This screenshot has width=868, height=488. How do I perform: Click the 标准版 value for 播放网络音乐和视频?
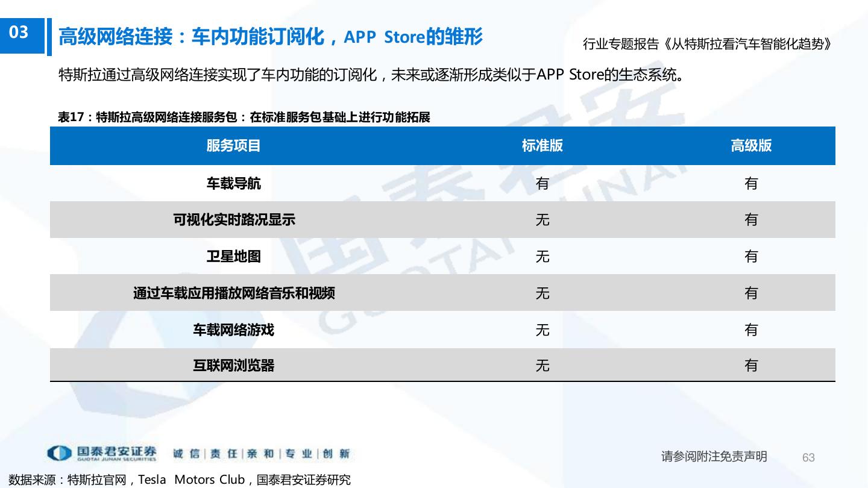542,293
